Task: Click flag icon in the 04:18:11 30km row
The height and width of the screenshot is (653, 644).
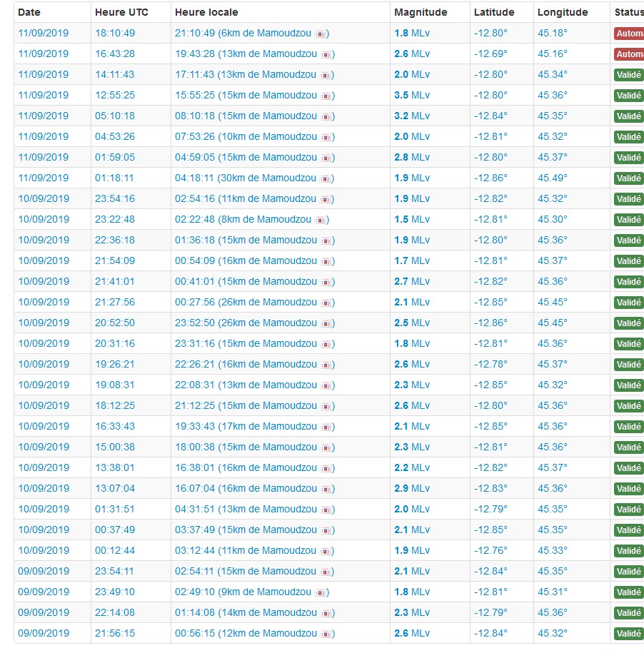Action: click(x=327, y=178)
